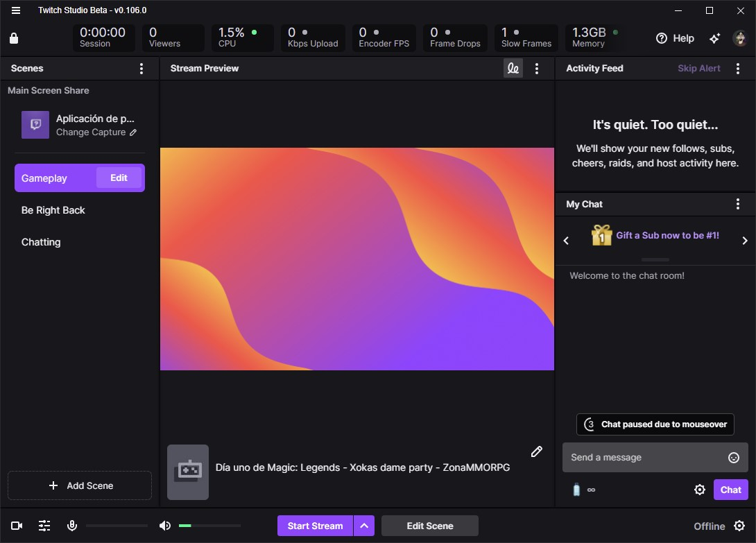The image size is (756, 543).
Task: Open chat settings gear icon
Action: click(x=700, y=490)
